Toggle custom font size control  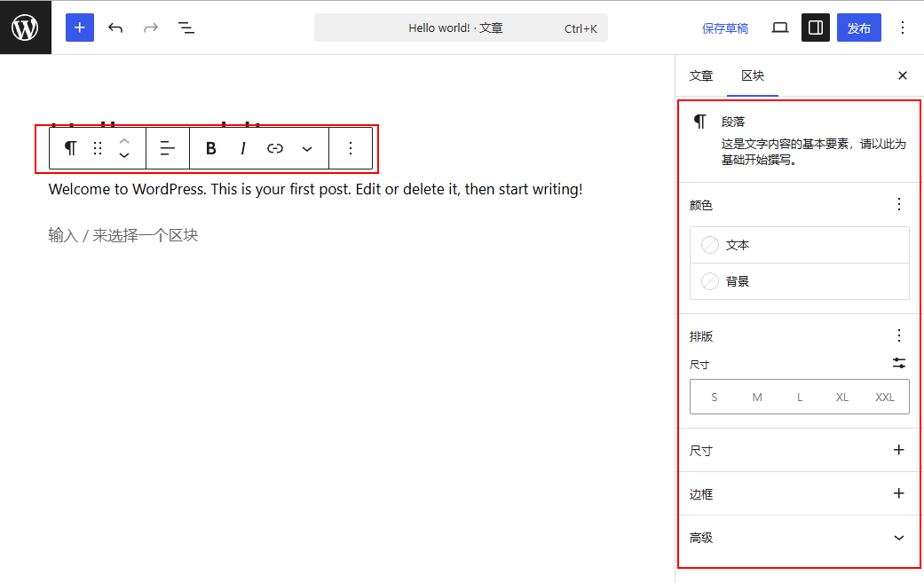(x=898, y=363)
